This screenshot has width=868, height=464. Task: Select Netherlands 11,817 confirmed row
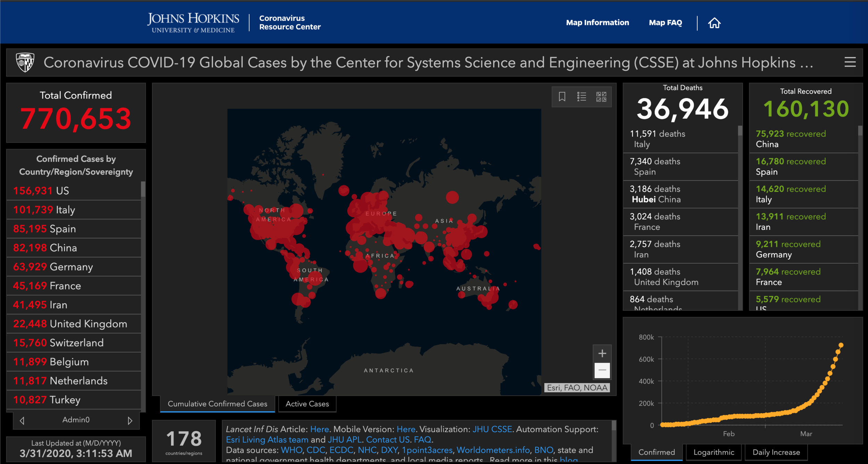tap(74, 381)
